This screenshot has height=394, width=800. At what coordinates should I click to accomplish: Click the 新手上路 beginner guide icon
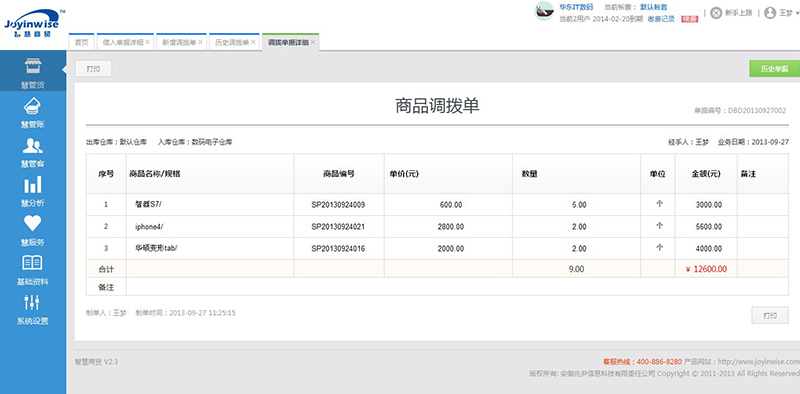coord(716,13)
